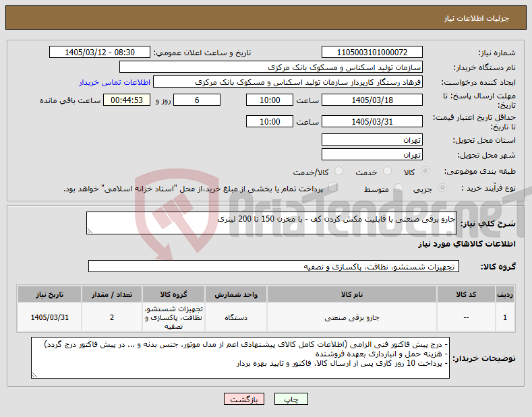The image size is (532, 417).
Task: Select the جزیی purchase type radio
Action: point(442,188)
